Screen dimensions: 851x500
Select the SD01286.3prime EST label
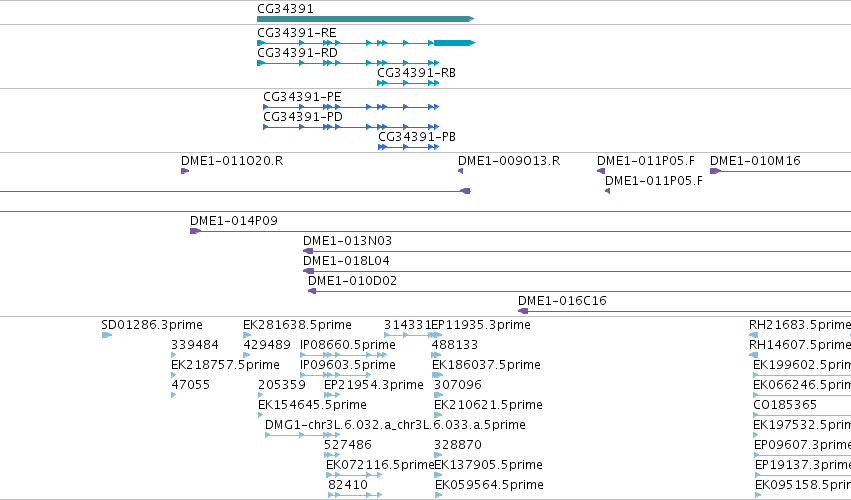point(152,325)
